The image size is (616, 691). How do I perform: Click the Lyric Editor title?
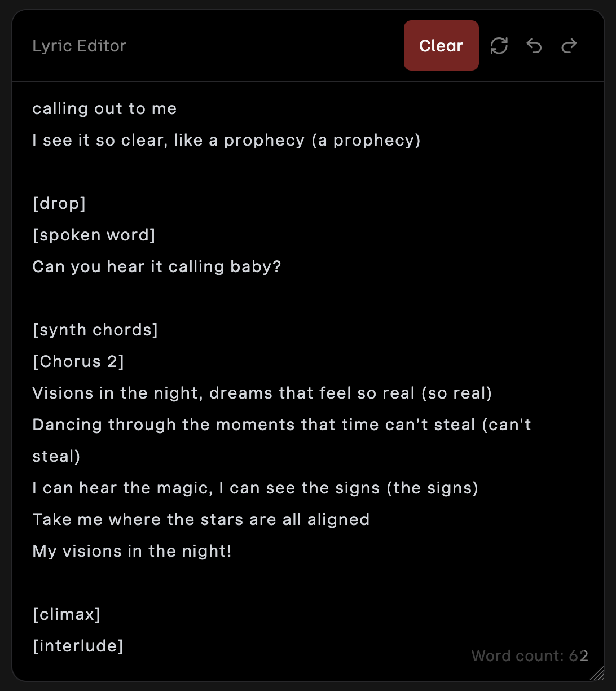80,46
